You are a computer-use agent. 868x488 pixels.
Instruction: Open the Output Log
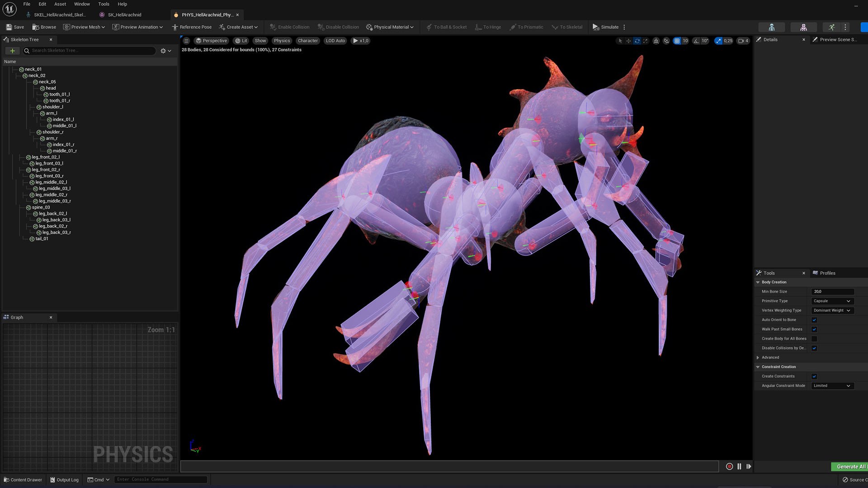64,480
